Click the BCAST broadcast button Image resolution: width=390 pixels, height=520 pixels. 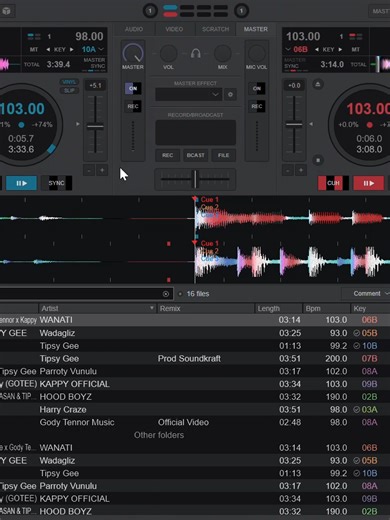pos(195,155)
